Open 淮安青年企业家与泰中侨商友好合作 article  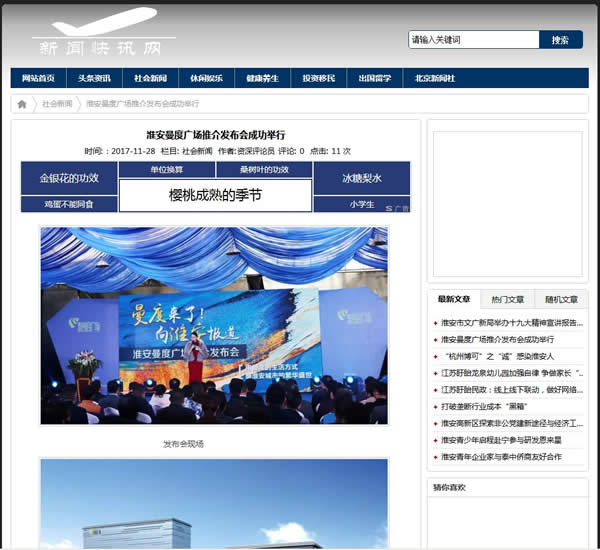[x=501, y=457]
